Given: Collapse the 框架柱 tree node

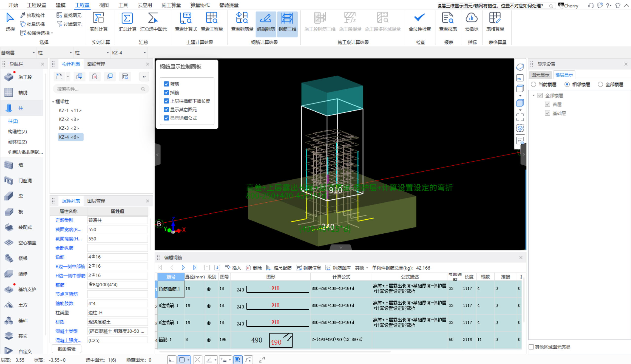Looking at the screenshot, I should 53,102.
